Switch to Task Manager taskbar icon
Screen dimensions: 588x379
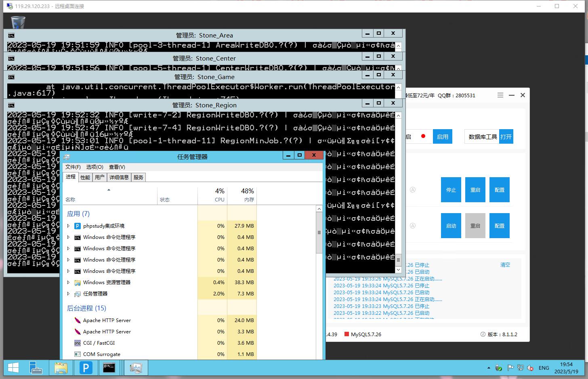136,368
